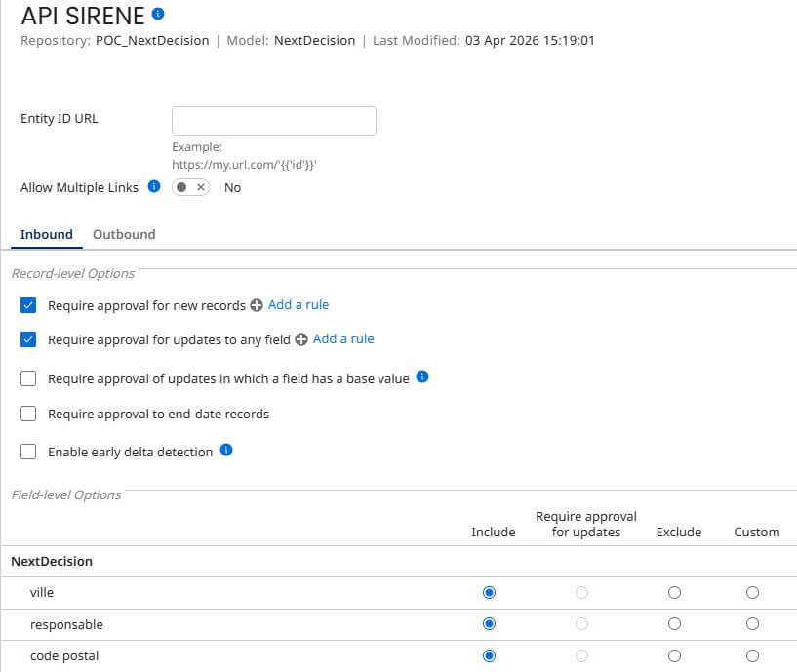The height and width of the screenshot is (672, 797).
Task: Click the Entity ID URL input field
Action: coord(273,121)
